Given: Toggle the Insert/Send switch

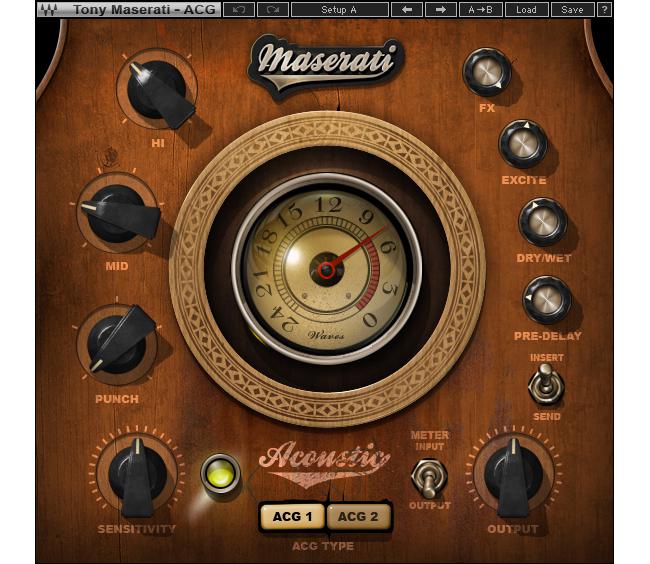Looking at the screenshot, I should click(546, 384).
